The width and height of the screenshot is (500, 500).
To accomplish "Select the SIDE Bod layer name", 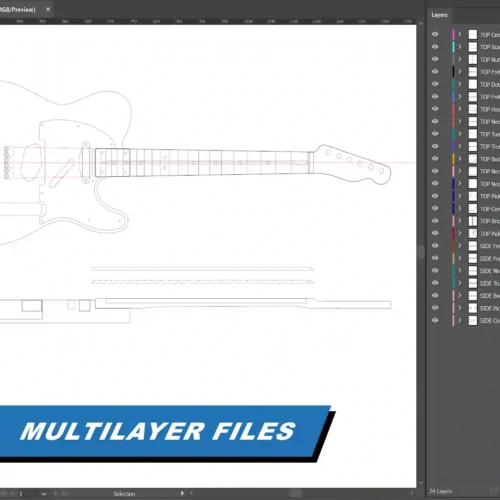I will pos(490,296).
